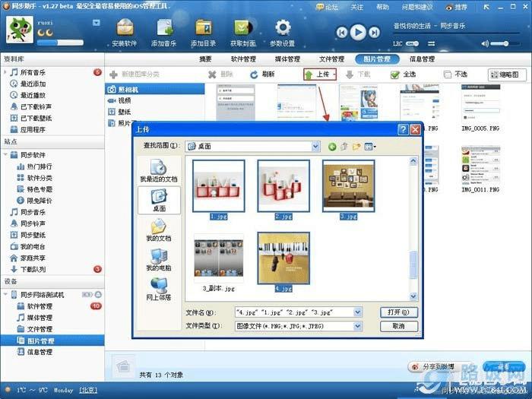This screenshot has height=399, width=532.
Task: Select 照相机 camera album in the list
Action: [x=155, y=89]
